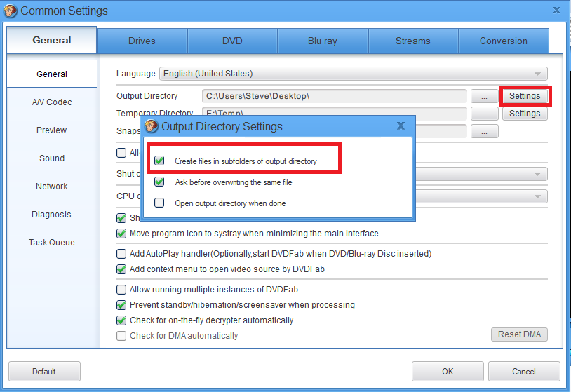Click Settings button for Output Directory
The width and height of the screenshot is (571, 392).
[x=525, y=96]
